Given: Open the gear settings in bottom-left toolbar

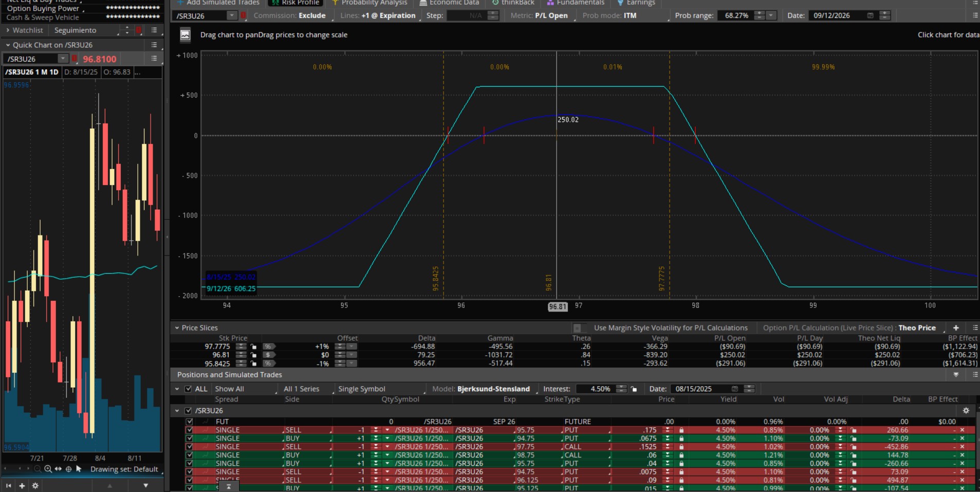Looking at the screenshot, I should pyautogui.click(x=35, y=485).
